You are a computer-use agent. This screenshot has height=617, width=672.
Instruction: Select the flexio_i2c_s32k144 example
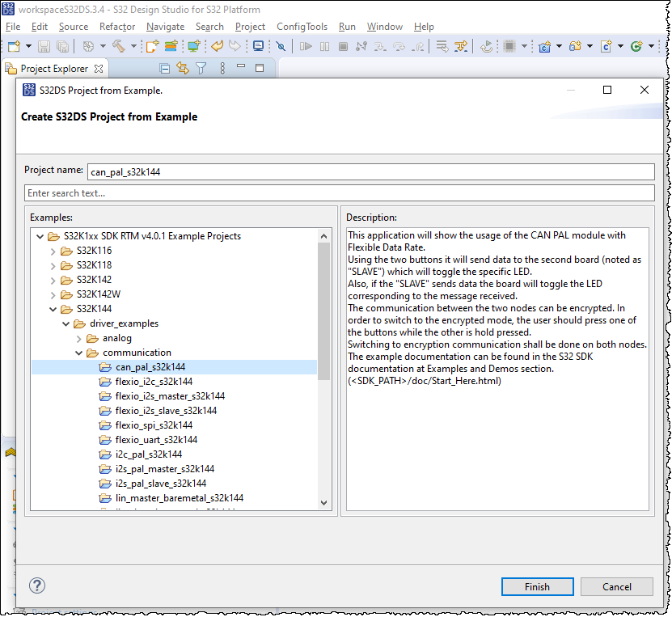(154, 382)
